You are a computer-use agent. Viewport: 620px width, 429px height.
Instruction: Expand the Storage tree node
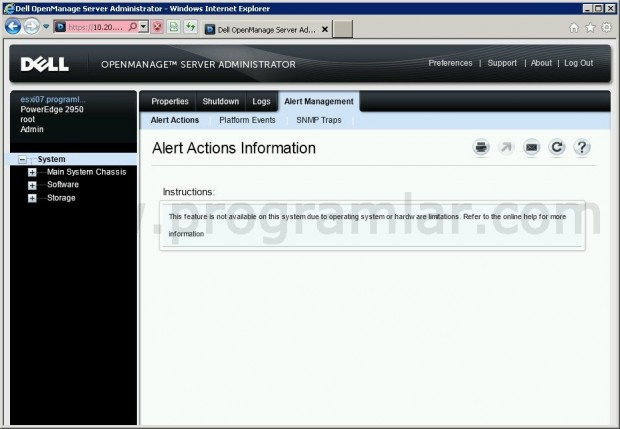pyautogui.click(x=32, y=198)
